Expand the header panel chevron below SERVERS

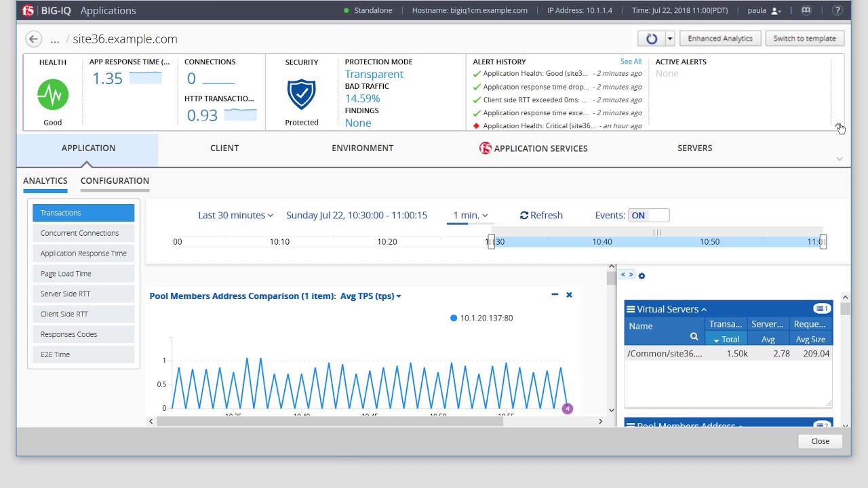click(840, 159)
